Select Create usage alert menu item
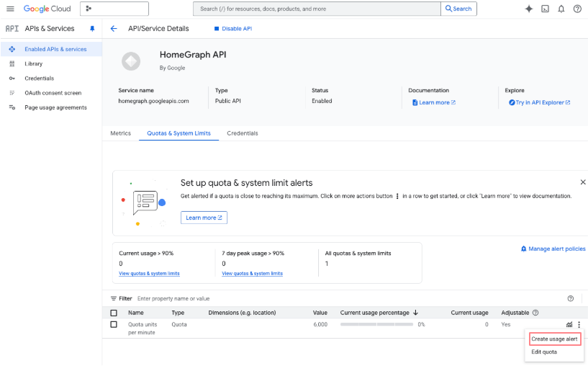Viewport: 588px width, 366px height. pos(554,339)
